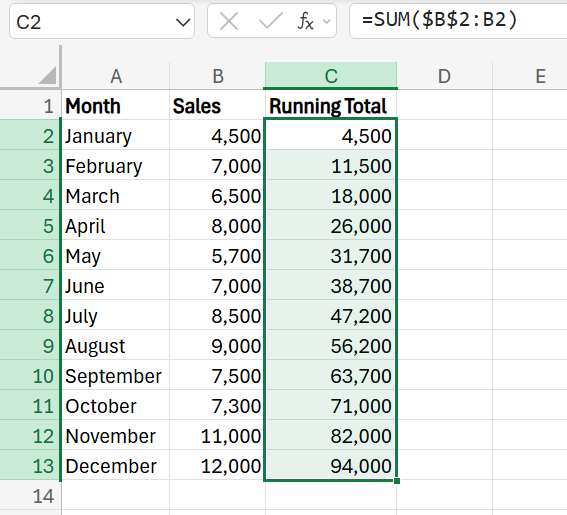The width and height of the screenshot is (567, 515).
Task: Select the October cell
Action: (x=116, y=406)
